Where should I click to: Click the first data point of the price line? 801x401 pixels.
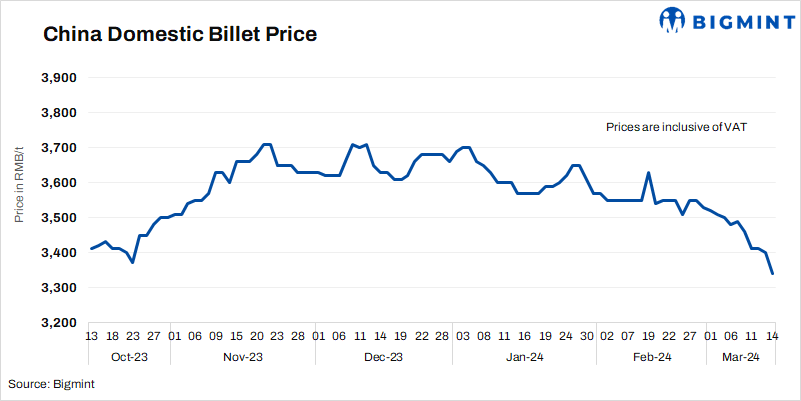click(x=91, y=248)
